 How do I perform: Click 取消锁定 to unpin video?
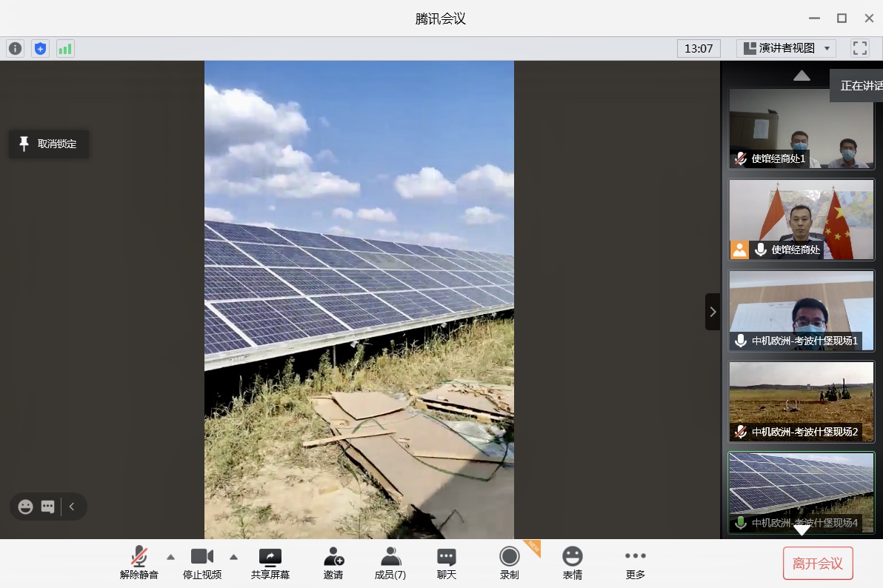pyautogui.click(x=49, y=144)
